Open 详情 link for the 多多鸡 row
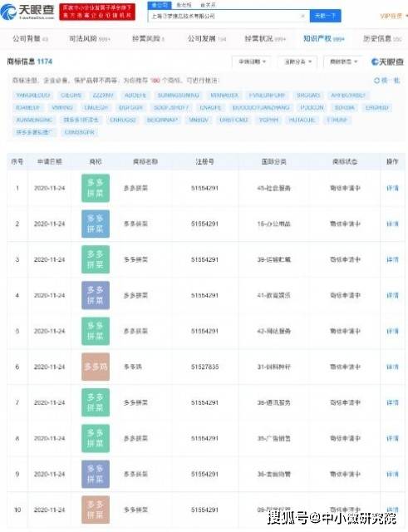The height and width of the screenshot is (532, 408). pyautogui.click(x=392, y=367)
